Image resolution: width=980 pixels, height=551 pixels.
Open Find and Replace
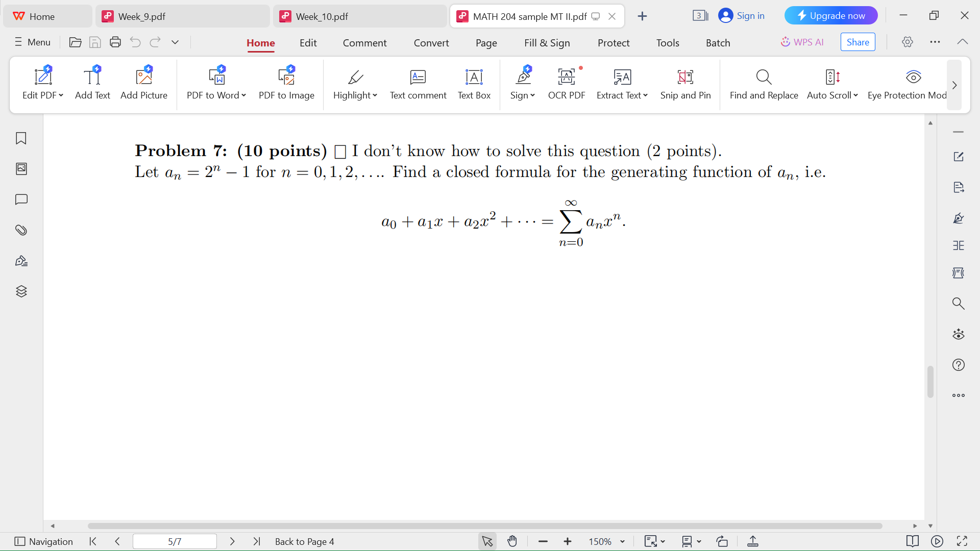(763, 83)
